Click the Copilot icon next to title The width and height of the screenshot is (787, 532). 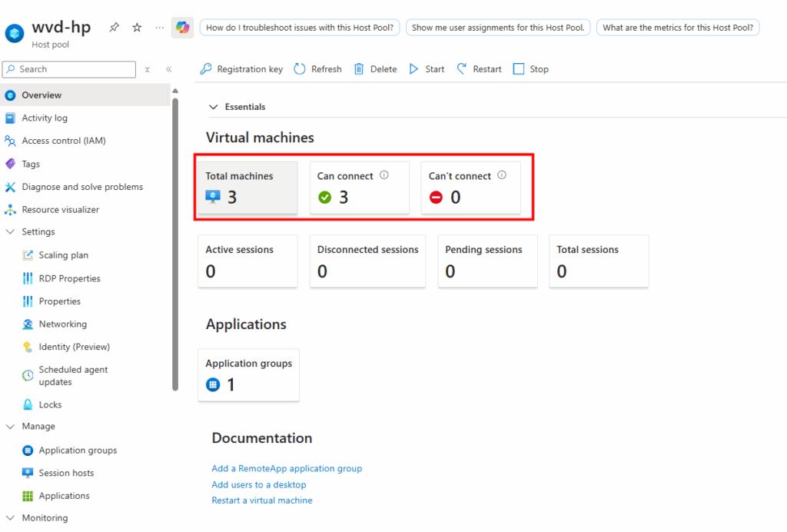pyautogui.click(x=182, y=28)
